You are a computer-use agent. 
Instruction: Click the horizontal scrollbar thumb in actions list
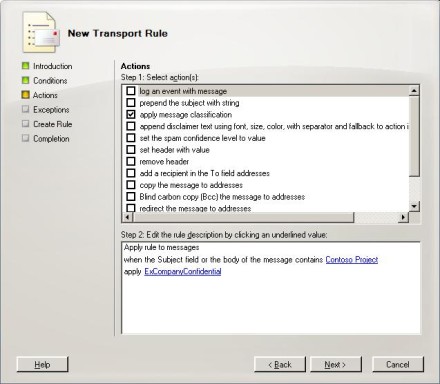tap(243, 217)
